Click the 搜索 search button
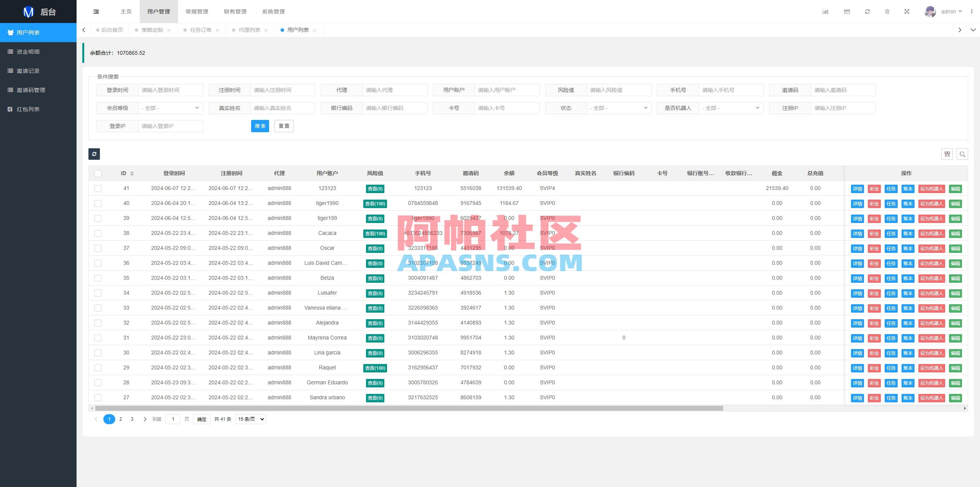Screen dimensions: 980x487 click(260, 126)
